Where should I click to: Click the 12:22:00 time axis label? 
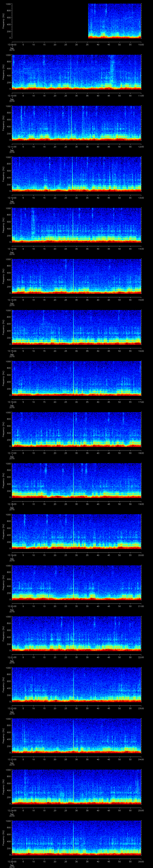(12, 708)
